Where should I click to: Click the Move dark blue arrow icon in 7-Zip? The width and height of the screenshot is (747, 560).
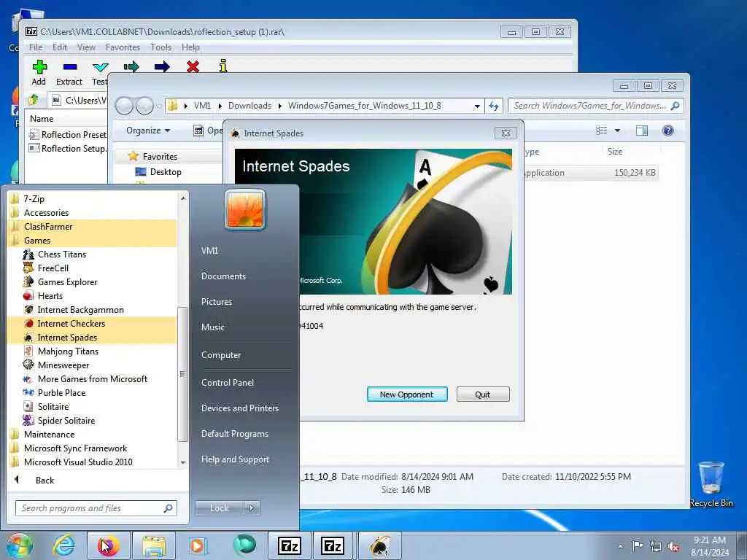(162, 66)
